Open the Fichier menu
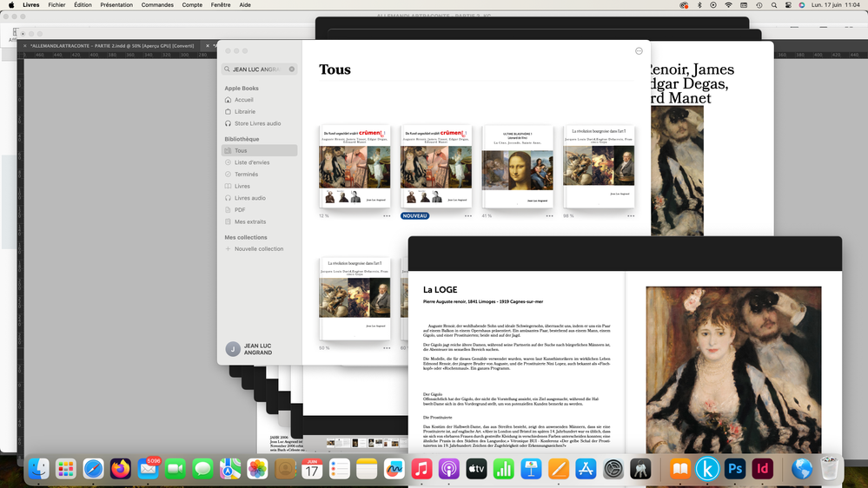Viewport: 868px width, 488px height. (56, 5)
